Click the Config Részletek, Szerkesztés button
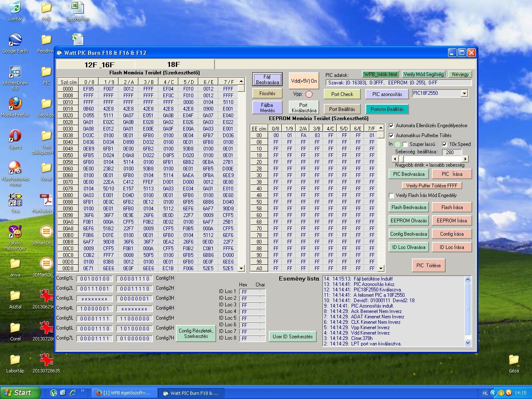Viewport: 532px width, 399px height. tap(196, 333)
